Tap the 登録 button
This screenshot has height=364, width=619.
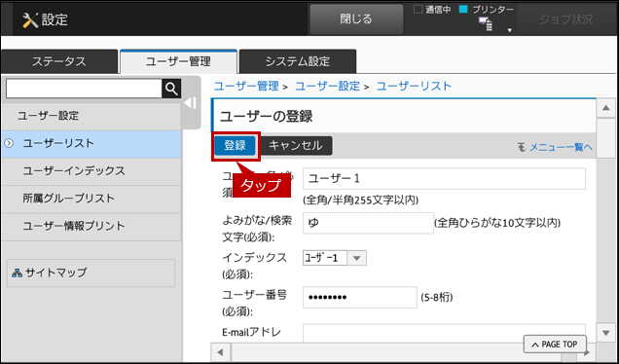236,146
